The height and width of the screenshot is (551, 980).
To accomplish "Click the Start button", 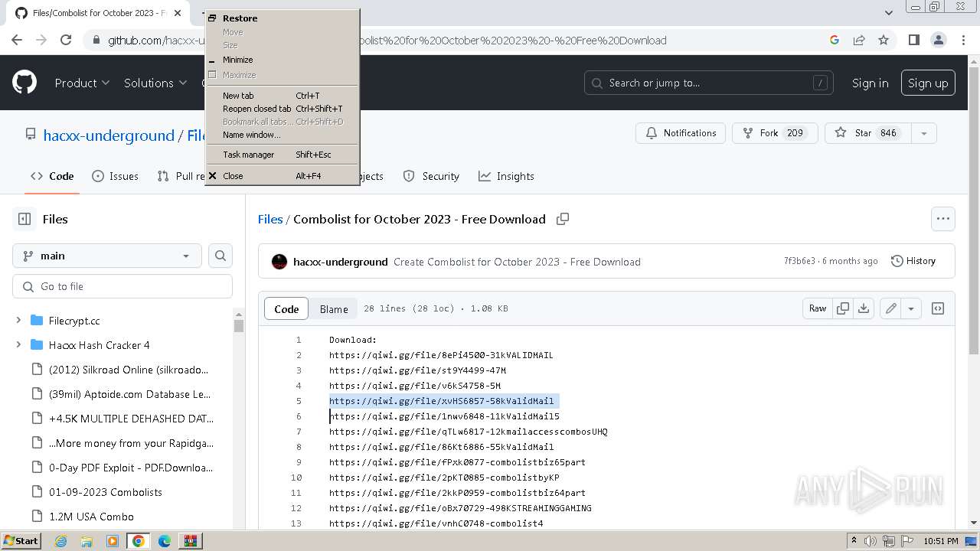I will [21, 541].
